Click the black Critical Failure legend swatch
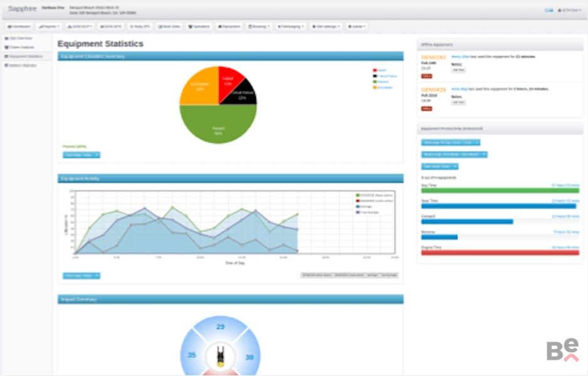588x376 pixels. 375,76
